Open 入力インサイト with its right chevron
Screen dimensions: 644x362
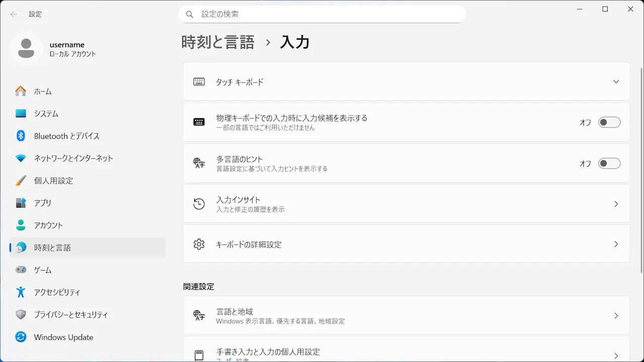616,204
